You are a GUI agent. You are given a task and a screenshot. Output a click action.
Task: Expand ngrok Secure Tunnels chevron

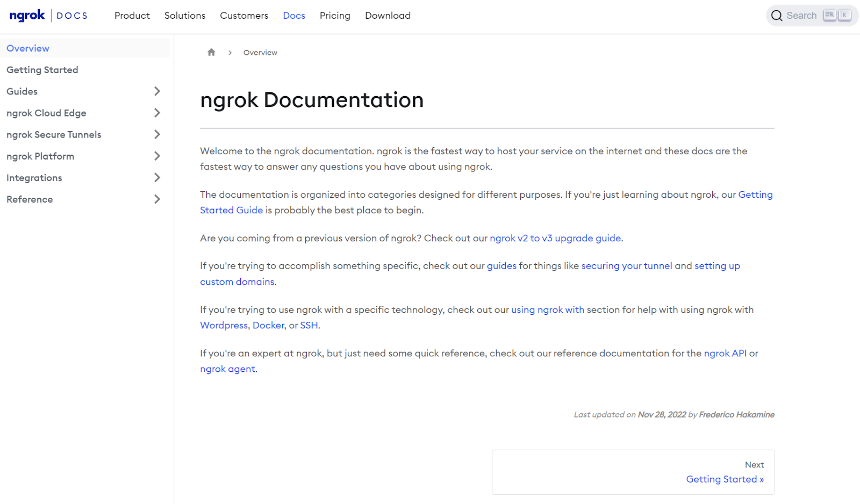click(x=157, y=134)
